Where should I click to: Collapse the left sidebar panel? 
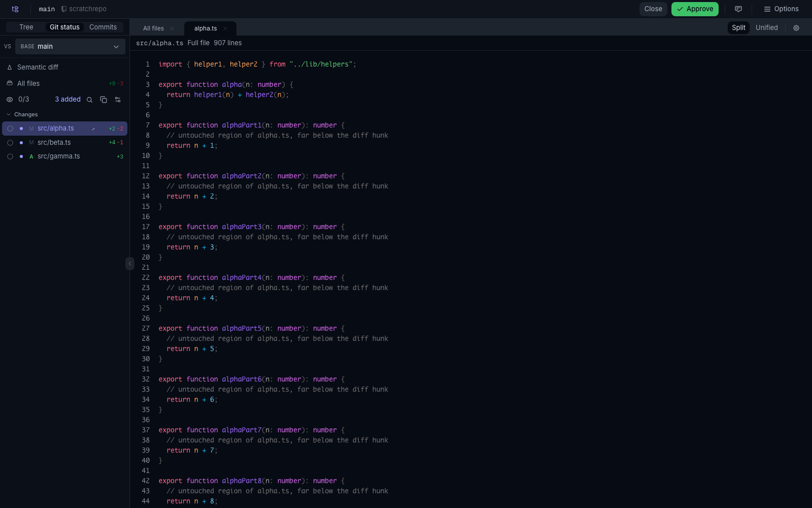click(129, 264)
